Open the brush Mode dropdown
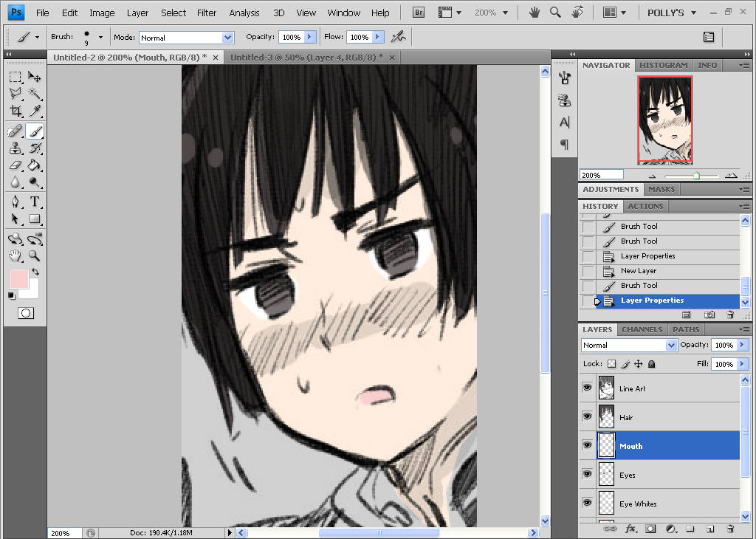The width and height of the screenshot is (756, 539). 227,38
